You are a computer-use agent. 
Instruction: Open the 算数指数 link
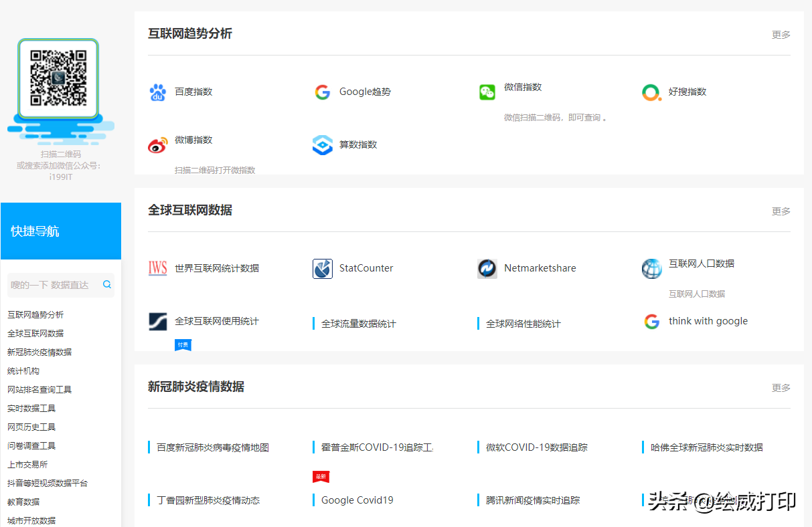coord(358,144)
